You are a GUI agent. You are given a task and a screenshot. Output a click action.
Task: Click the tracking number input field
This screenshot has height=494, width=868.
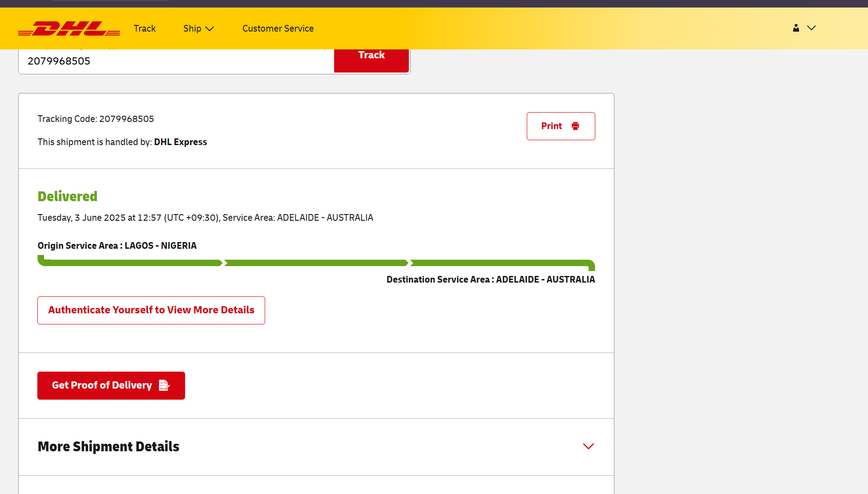176,61
